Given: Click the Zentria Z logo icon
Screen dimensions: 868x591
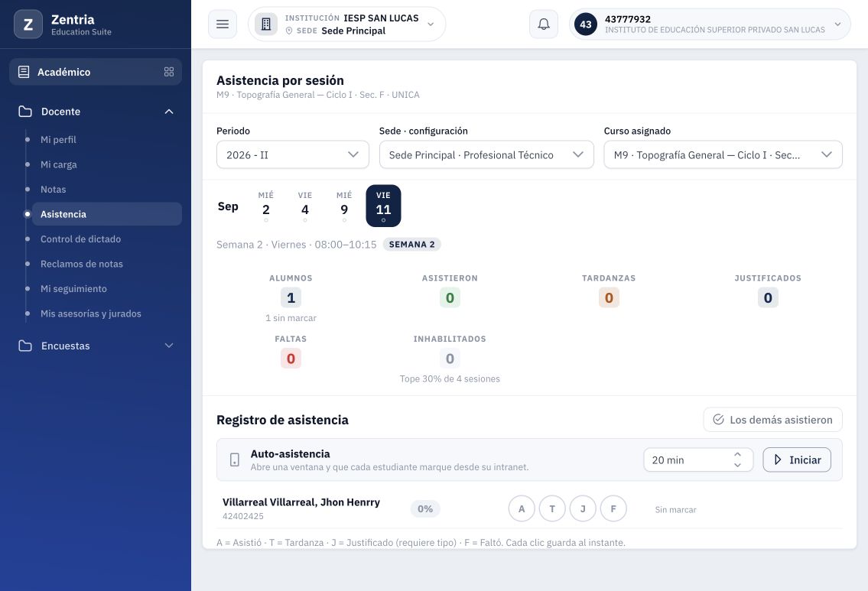Looking at the screenshot, I should pos(28,24).
